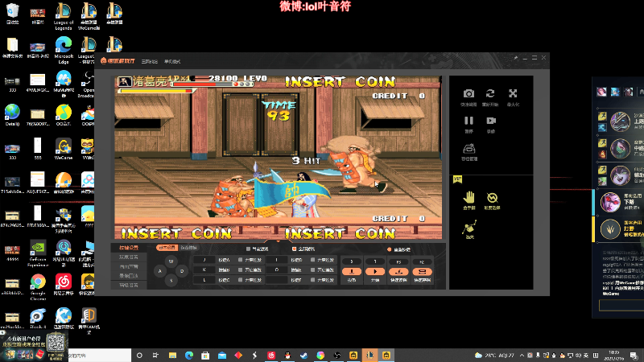The height and width of the screenshot is (362, 644).
Task: Click the D direction key button
Action: tap(182, 271)
